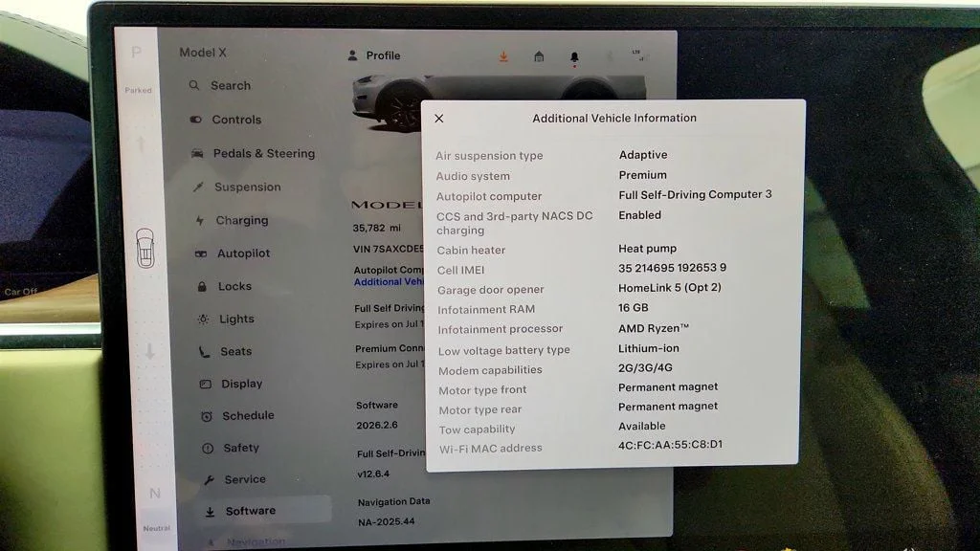Close the Additional Vehicle Information dialog
980x551 pixels.
[438, 118]
